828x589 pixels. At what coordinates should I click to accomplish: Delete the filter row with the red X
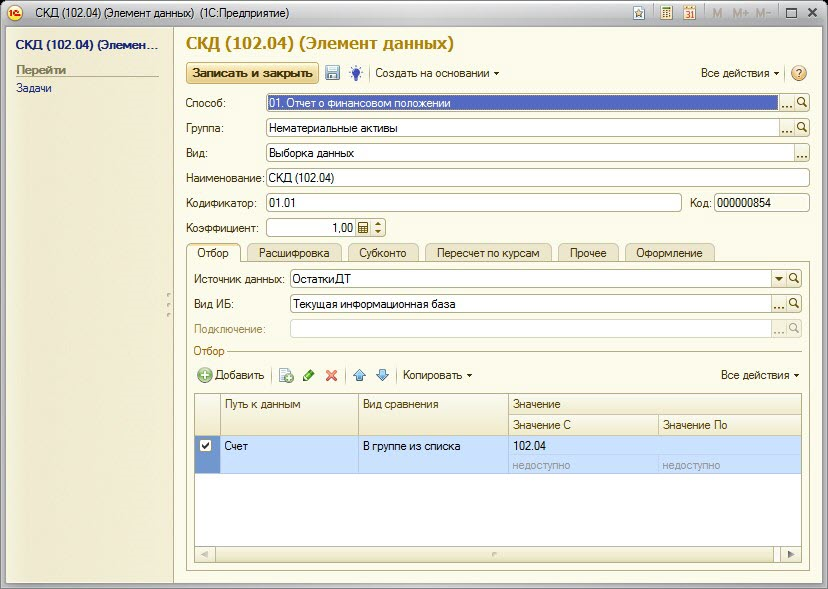pos(331,375)
